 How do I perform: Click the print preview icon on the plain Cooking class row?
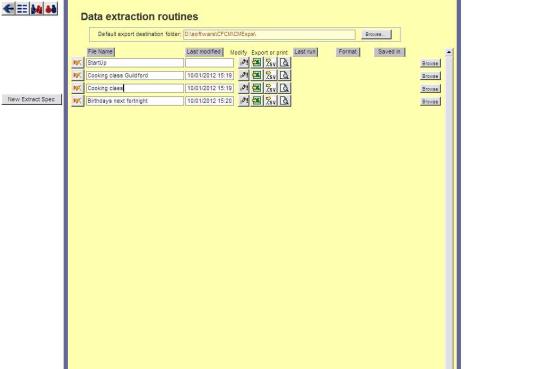click(x=284, y=88)
